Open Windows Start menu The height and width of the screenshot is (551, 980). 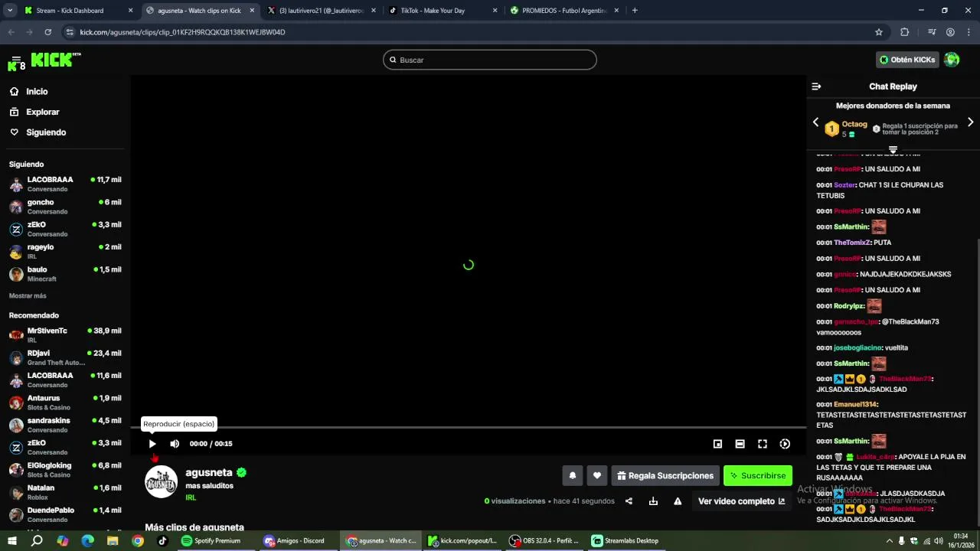point(12,540)
